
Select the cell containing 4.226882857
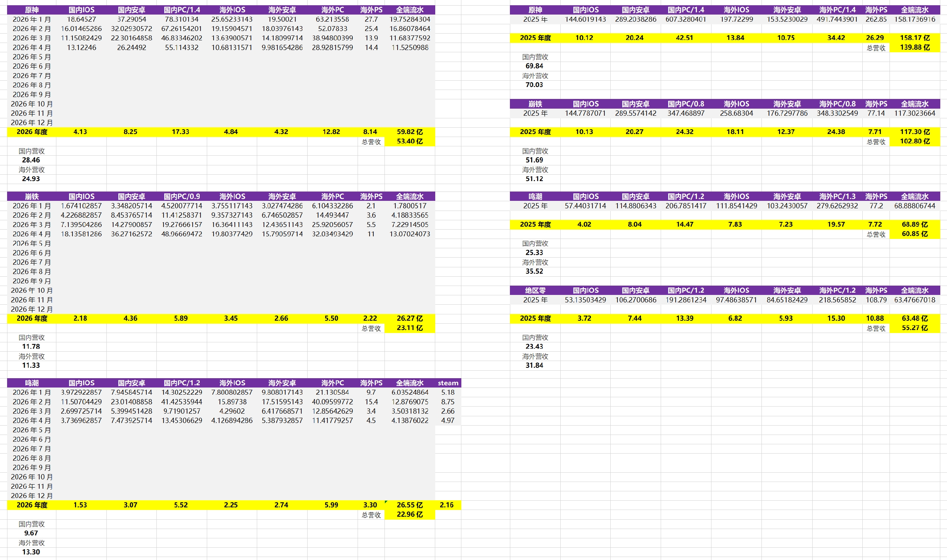click(81, 215)
